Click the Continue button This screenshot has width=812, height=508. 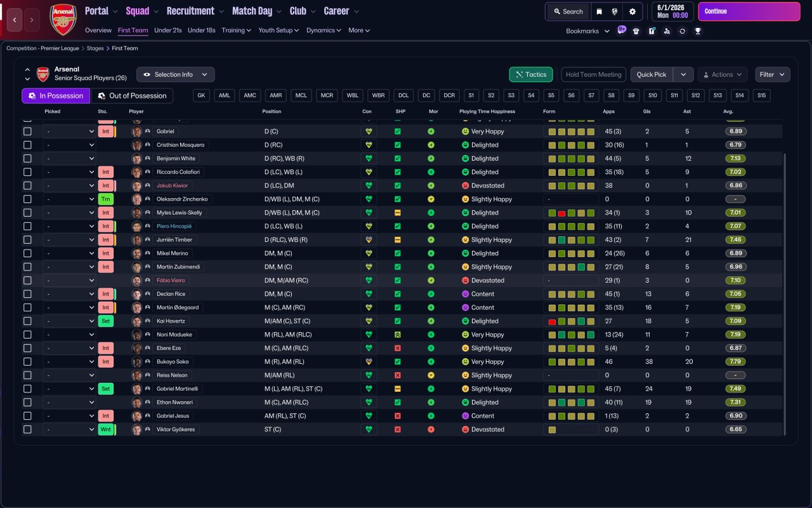coord(749,11)
